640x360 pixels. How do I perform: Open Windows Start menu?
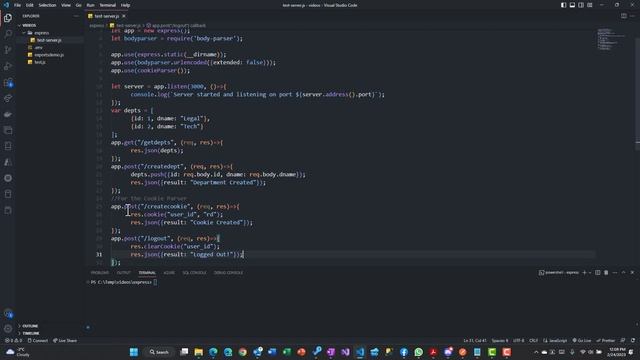(134, 352)
